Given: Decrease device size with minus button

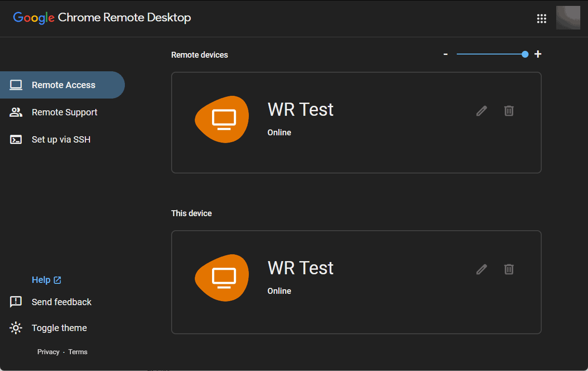Looking at the screenshot, I should point(446,54).
